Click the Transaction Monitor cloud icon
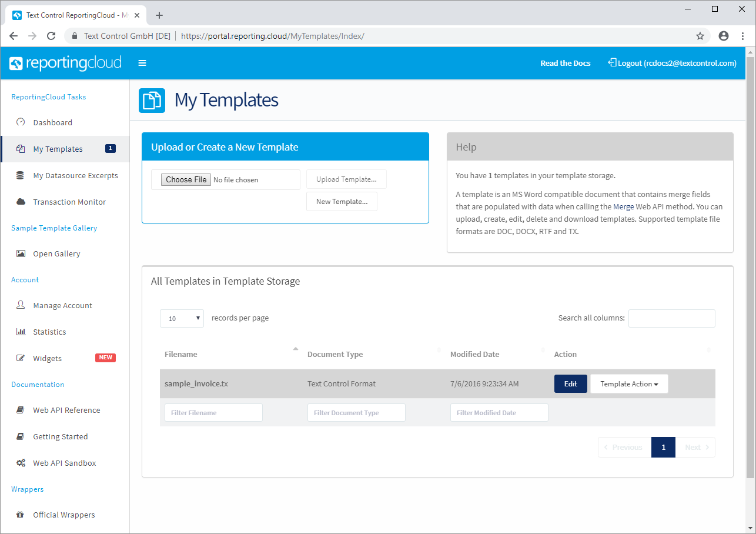The height and width of the screenshot is (534, 756). [x=21, y=202]
